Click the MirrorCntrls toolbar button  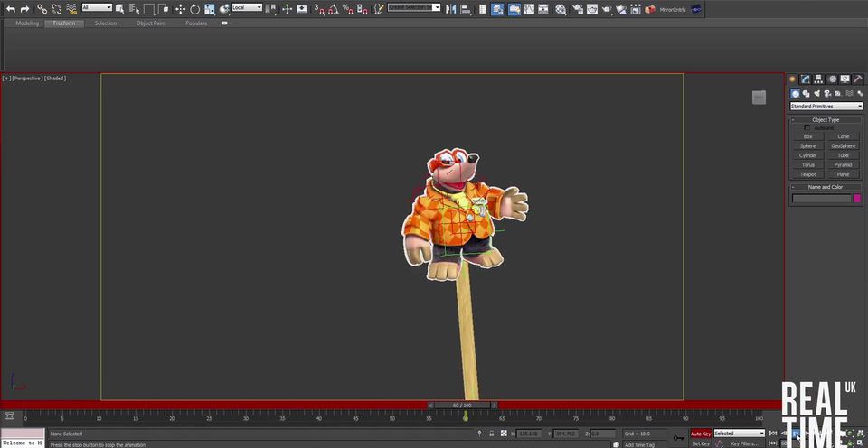click(672, 9)
